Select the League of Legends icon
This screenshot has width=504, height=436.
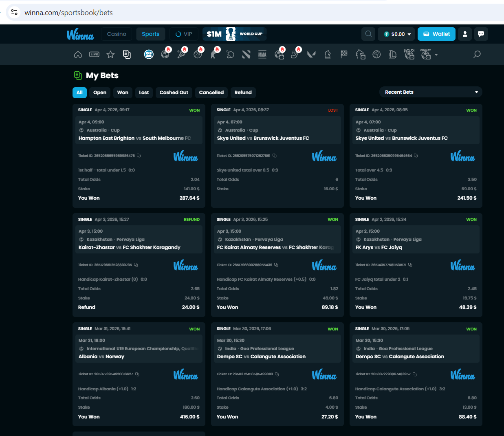point(393,55)
